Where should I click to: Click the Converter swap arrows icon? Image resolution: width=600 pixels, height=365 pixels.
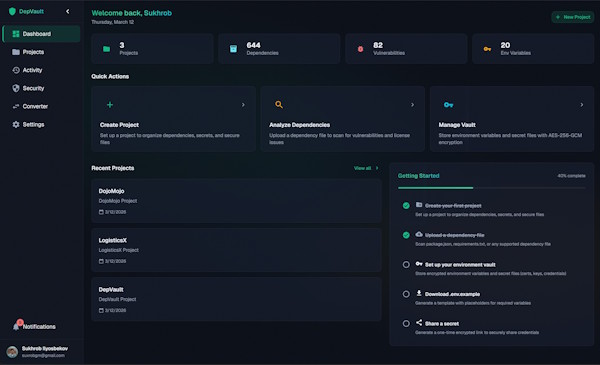16,106
